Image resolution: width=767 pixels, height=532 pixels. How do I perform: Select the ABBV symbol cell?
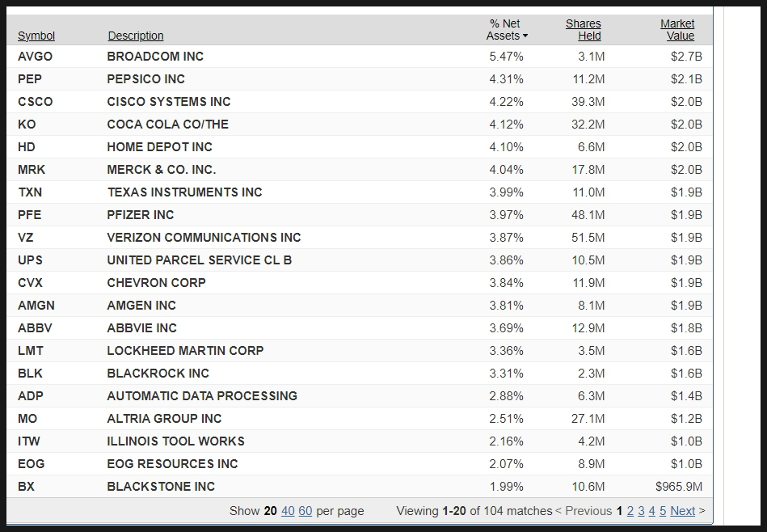pyautogui.click(x=35, y=328)
